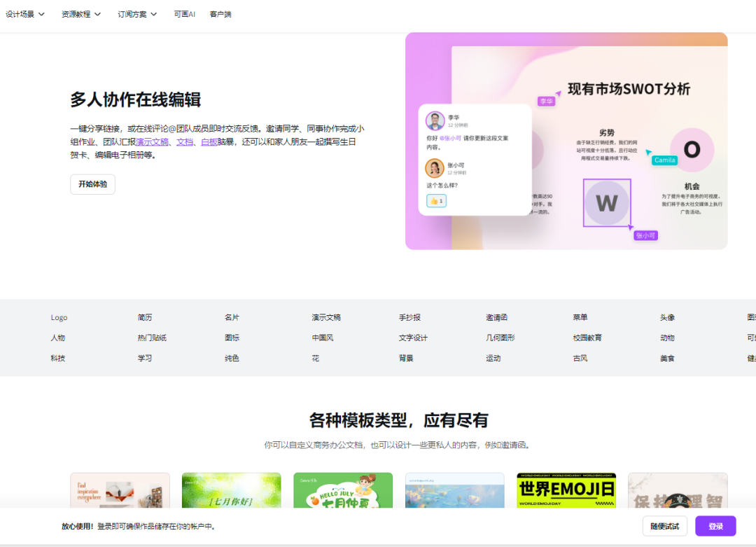Open the 学习 category link
The height and width of the screenshot is (547, 756).
point(145,358)
